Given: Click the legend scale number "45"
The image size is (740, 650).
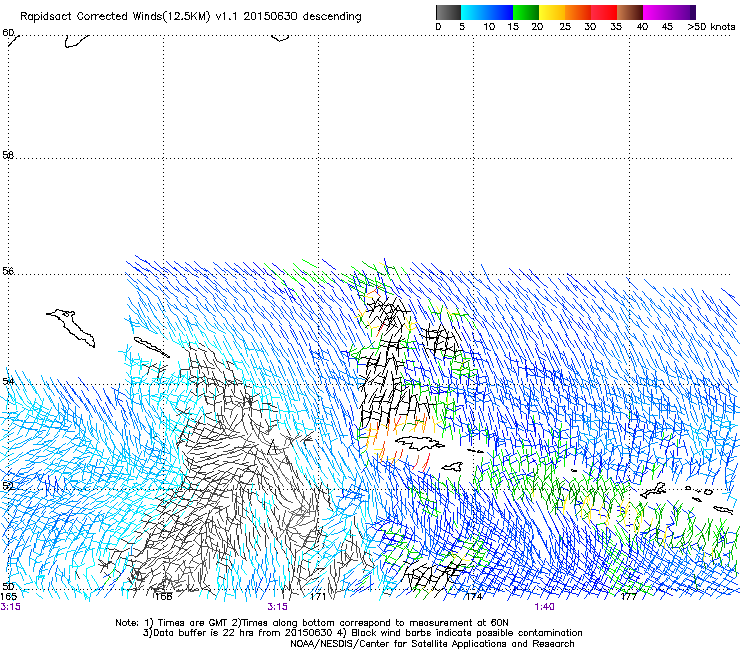Looking at the screenshot, I should (667, 27).
